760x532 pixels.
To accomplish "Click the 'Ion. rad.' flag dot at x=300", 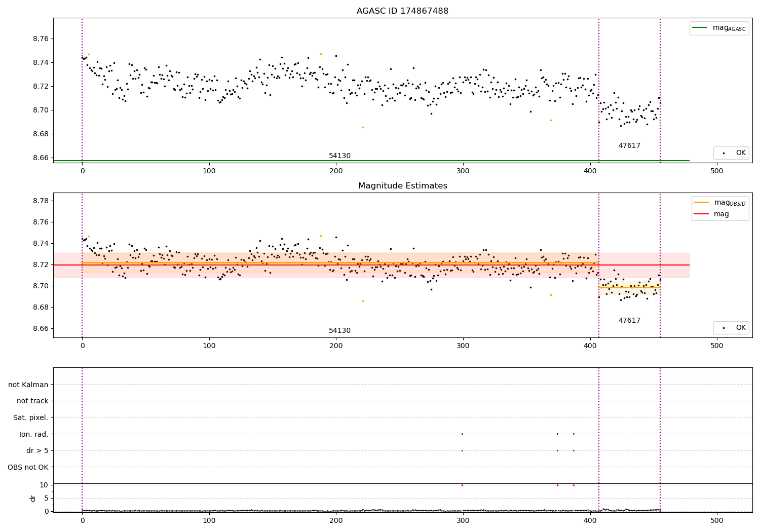I will click(x=462, y=434).
